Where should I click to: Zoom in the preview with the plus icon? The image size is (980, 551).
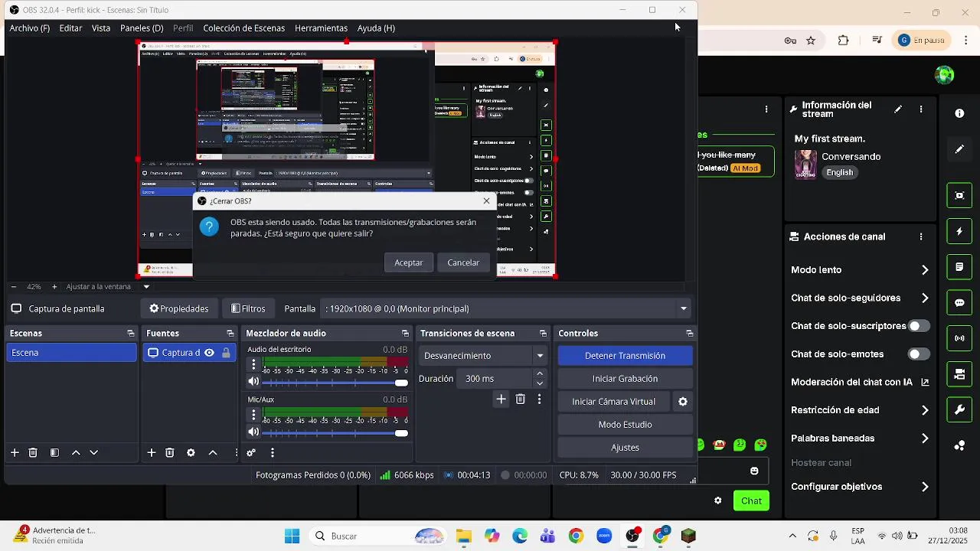pos(54,287)
